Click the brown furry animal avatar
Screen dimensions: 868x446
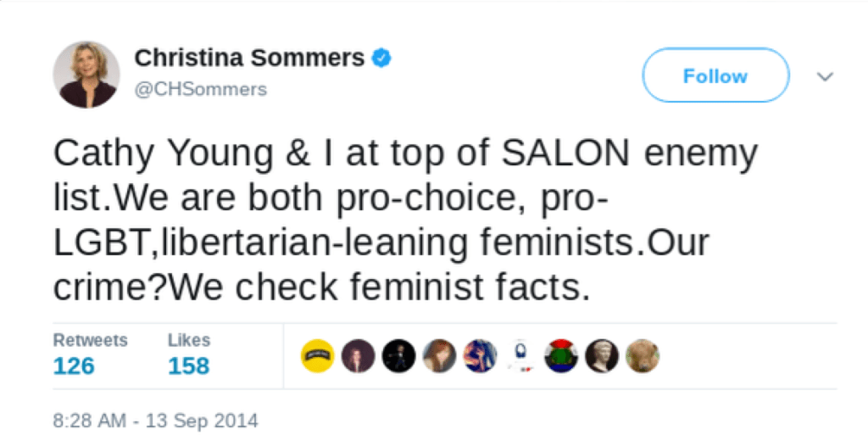click(x=643, y=356)
